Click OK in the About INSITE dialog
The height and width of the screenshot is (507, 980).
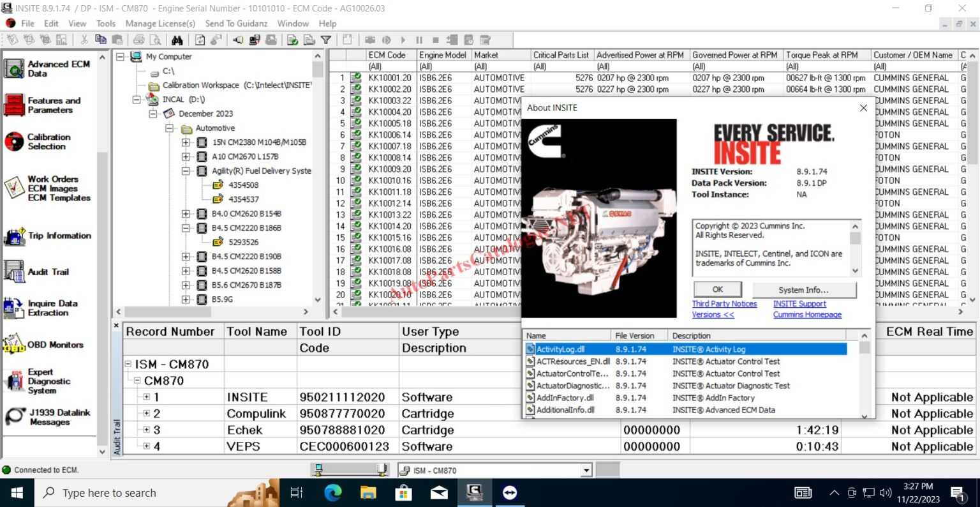point(718,289)
